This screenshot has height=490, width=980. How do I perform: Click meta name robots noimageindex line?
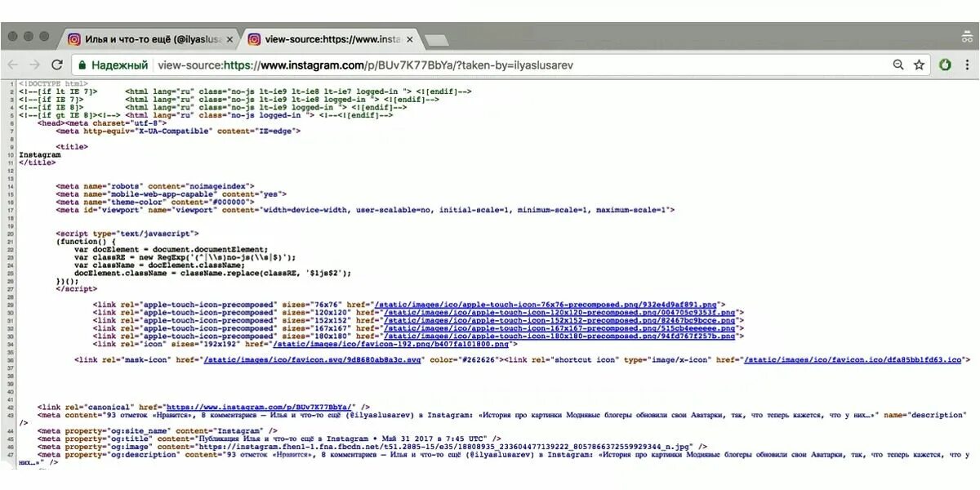(155, 186)
